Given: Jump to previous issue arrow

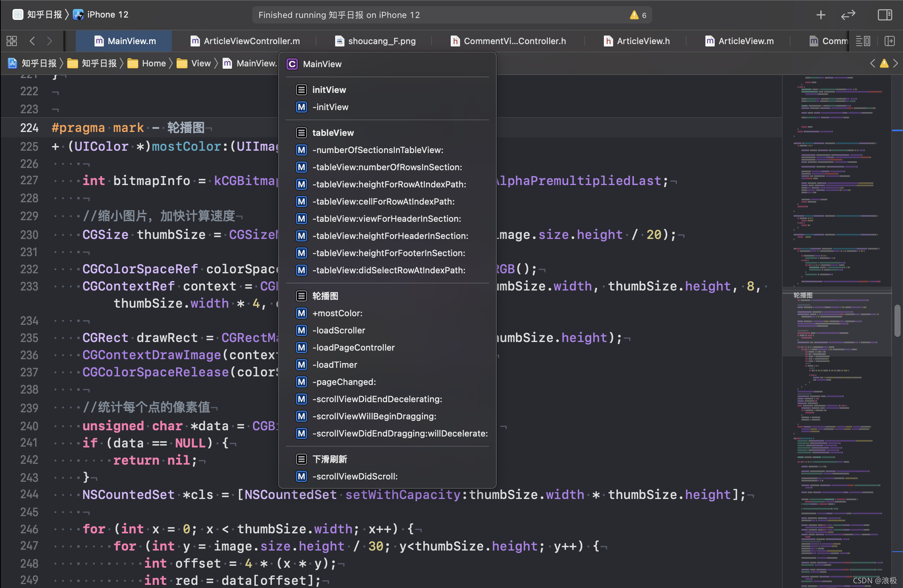Looking at the screenshot, I should pyautogui.click(x=873, y=64).
